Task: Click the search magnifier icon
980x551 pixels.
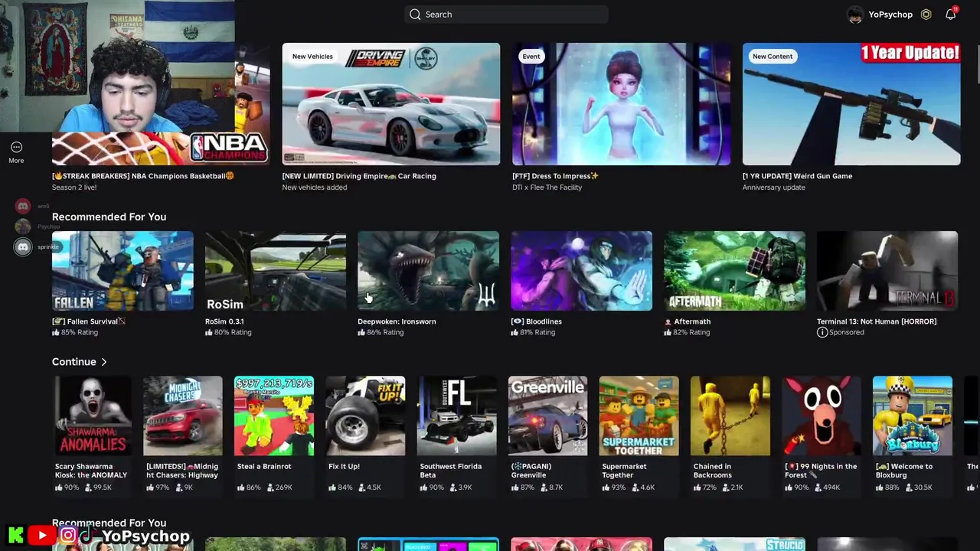Action: [x=415, y=15]
